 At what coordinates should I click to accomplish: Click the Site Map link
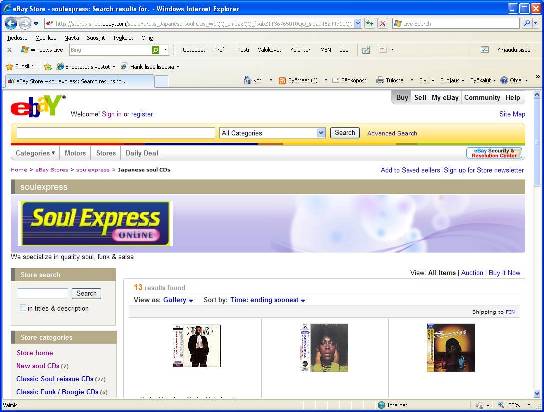[x=512, y=114]
